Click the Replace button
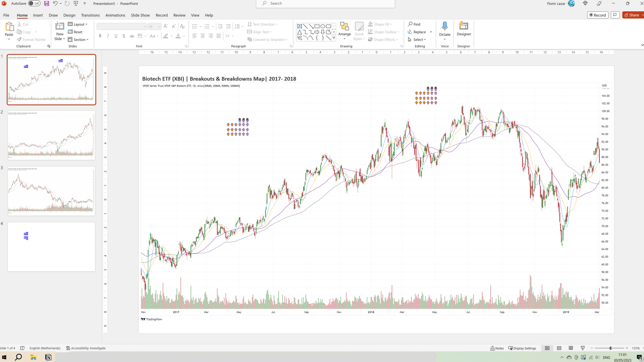Viewport: 644px width, 362px height. point(417,32)
